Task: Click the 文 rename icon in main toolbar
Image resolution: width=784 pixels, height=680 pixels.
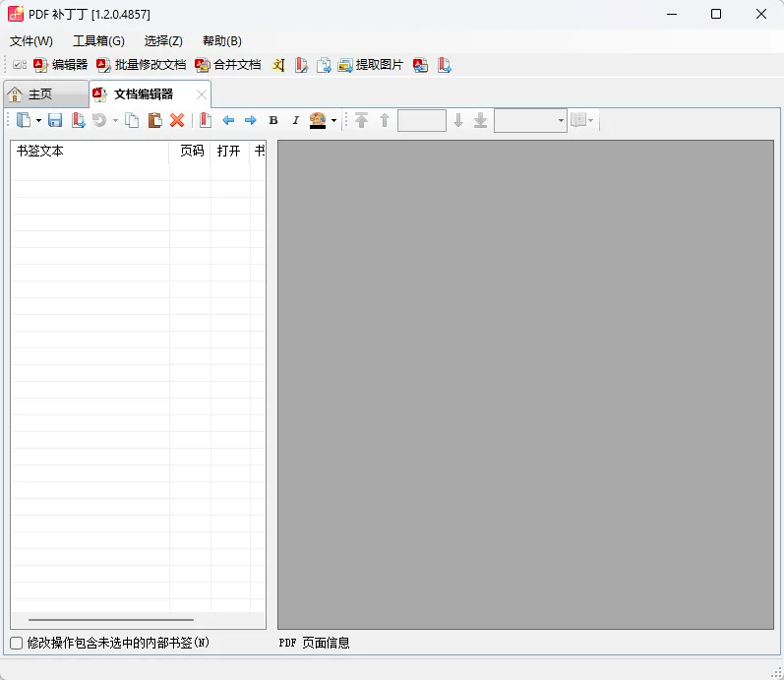Action: point(278,65)
